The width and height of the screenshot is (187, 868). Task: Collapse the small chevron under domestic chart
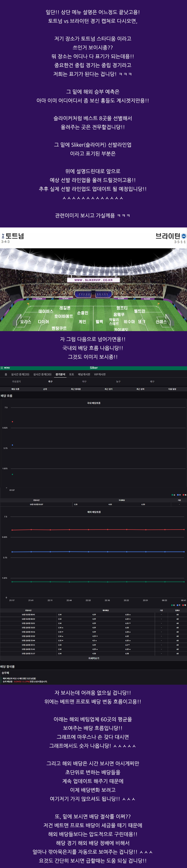pos(6,488)
